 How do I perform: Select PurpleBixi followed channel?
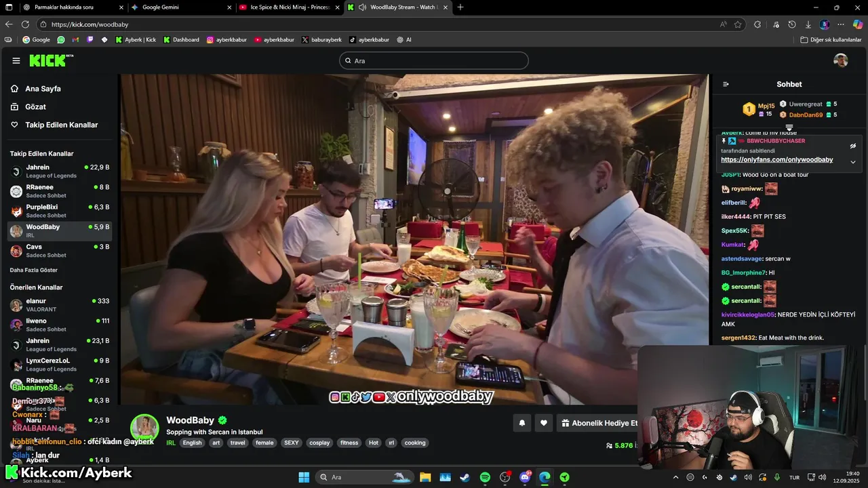60,211
